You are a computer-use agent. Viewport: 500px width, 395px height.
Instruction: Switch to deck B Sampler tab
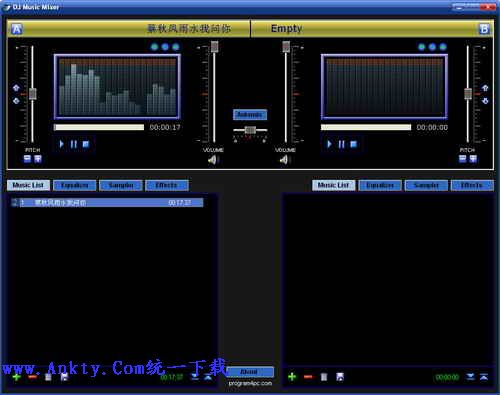click(x=426, y=185)
